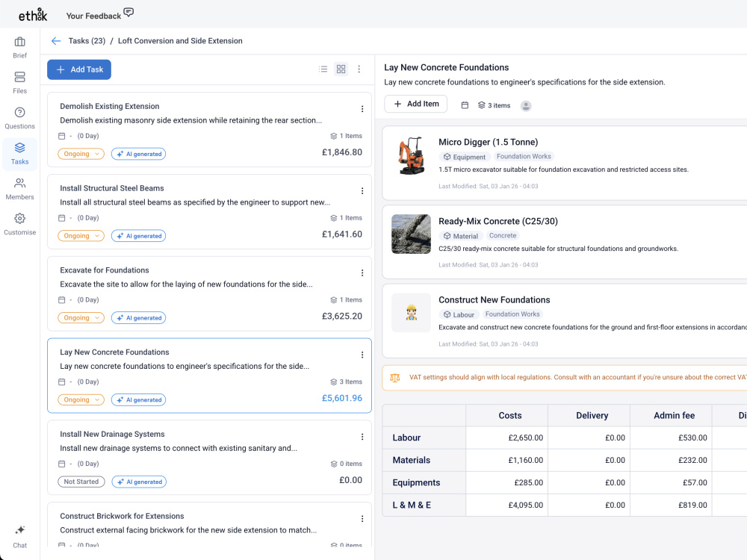
Task: Go back using the left arrow
Action: 56,41
